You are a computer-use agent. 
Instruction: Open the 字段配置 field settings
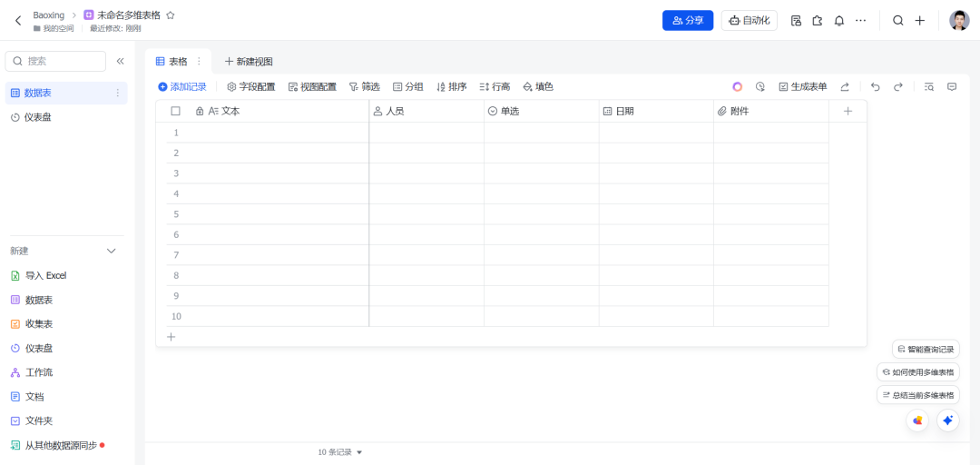[x=250, y=87]
